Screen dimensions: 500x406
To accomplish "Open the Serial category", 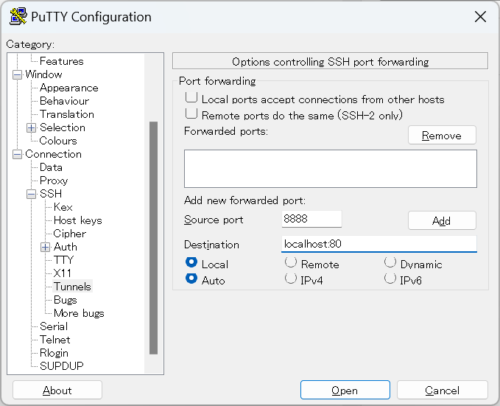I will pos(53,326).
